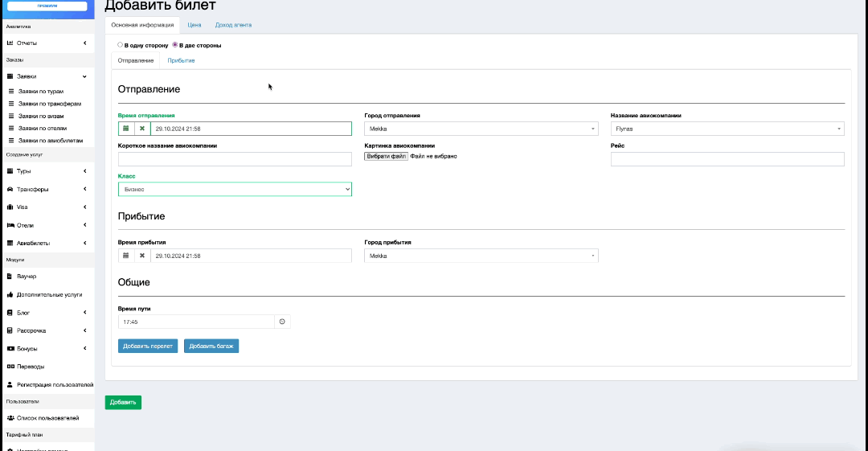Click green Добавить button
868x451 pixels.
pos(123,402)
